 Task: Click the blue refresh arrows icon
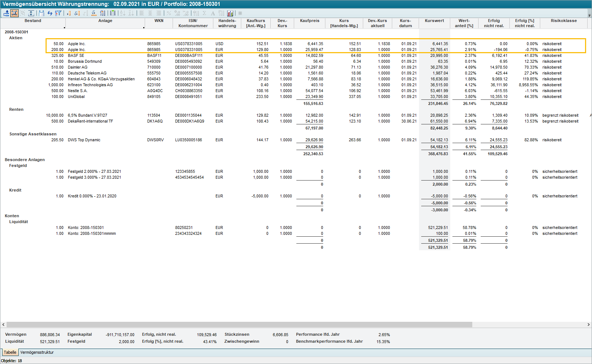pyautogui.click(x=50, y=13)
